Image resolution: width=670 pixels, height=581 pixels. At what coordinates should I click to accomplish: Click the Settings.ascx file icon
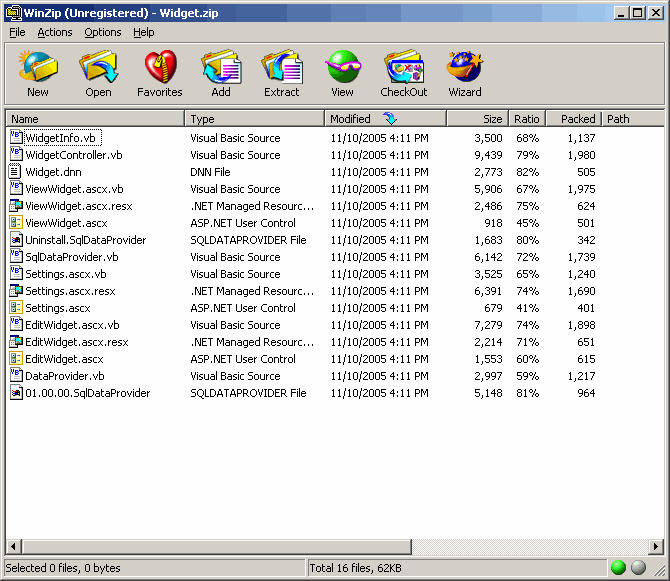16,308
